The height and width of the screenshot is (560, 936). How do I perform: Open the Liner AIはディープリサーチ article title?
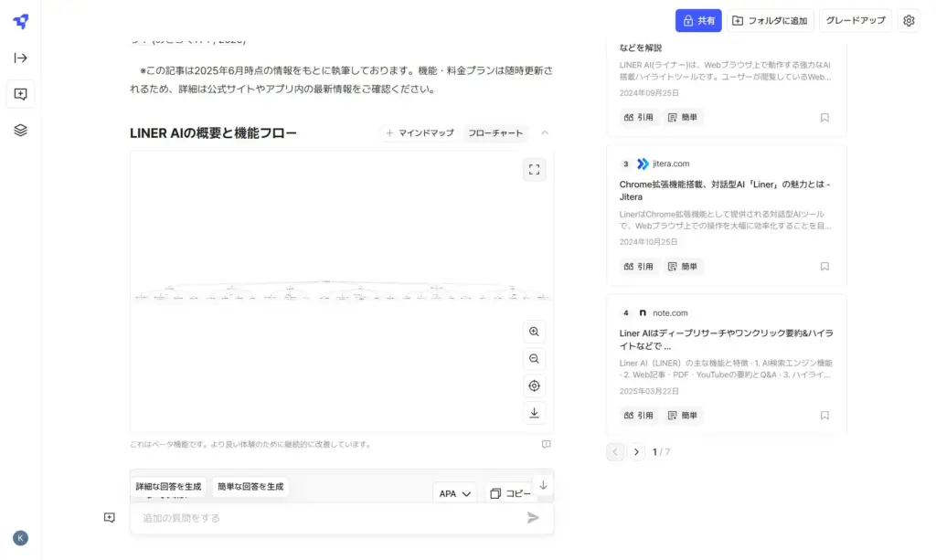pyautogui.click(x=726, y=339)
